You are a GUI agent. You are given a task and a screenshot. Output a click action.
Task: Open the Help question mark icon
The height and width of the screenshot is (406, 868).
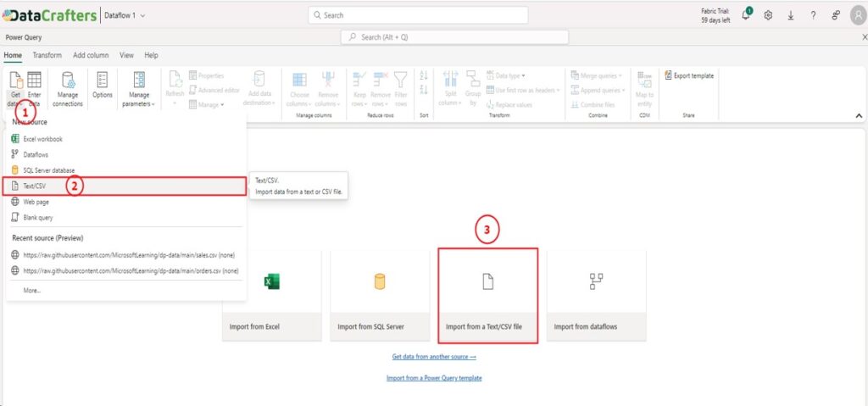click(813, 15)
